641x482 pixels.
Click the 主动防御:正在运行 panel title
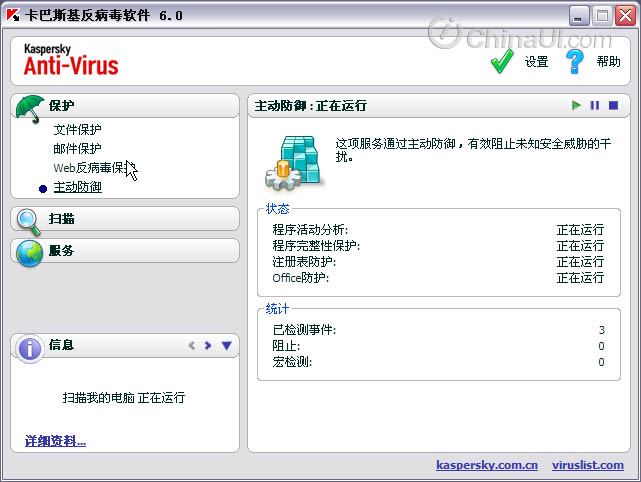point(311,106)
